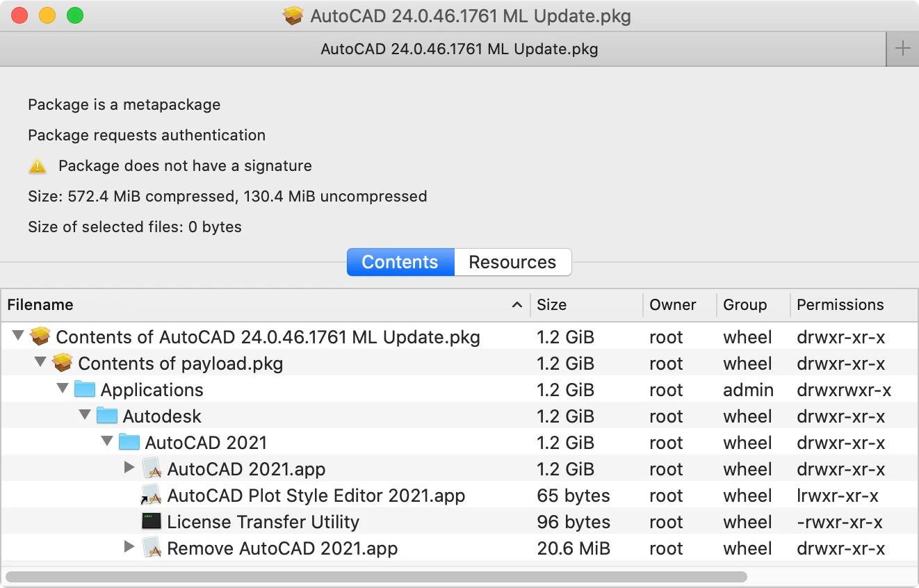The height and width of the screenshot is (588, 919).
Task: Click the AutoCAD 2021 folder icon
Action: [x=129, y=442]
